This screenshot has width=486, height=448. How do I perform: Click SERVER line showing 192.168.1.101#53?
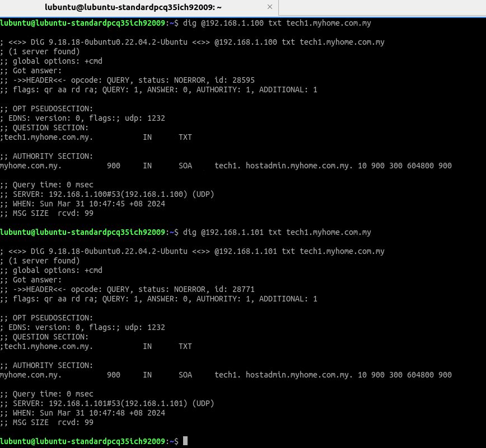tap(108, 403)
